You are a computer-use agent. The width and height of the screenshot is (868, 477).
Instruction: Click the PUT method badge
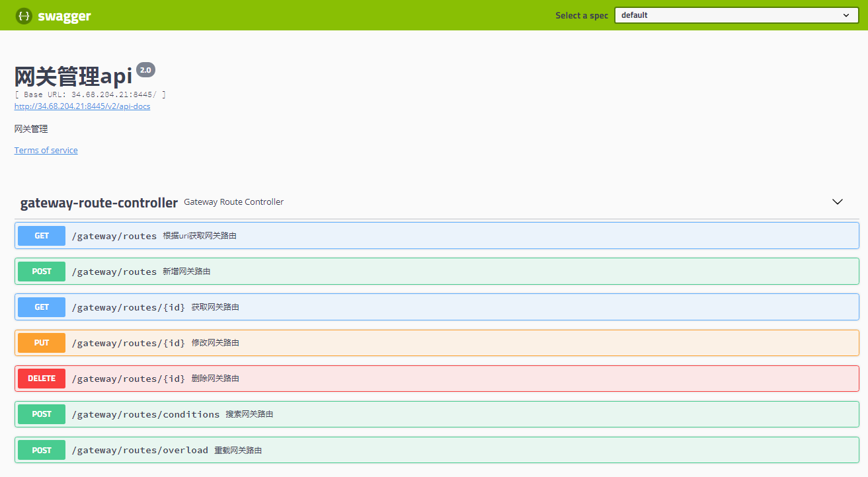pyautogui.click(x=42, y=343)
